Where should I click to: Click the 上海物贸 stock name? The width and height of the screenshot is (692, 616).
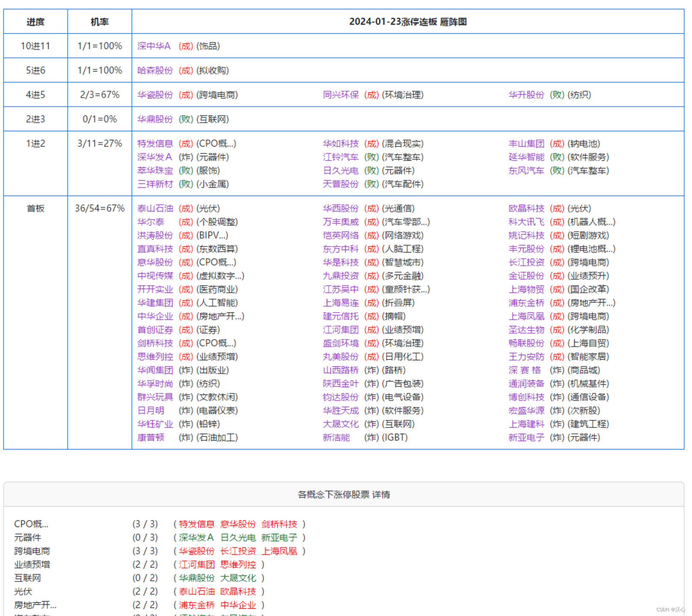click(526, 290)
